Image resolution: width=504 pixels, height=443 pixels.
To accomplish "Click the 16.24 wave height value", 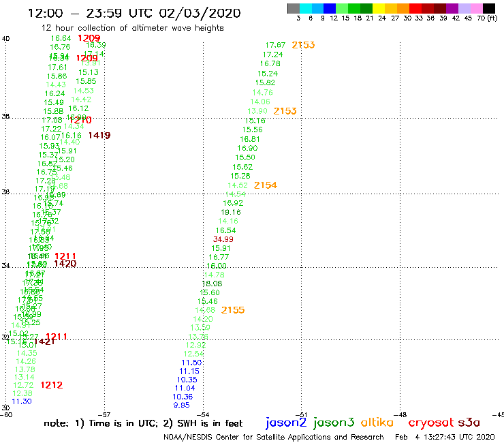I will tap(55, 94).
